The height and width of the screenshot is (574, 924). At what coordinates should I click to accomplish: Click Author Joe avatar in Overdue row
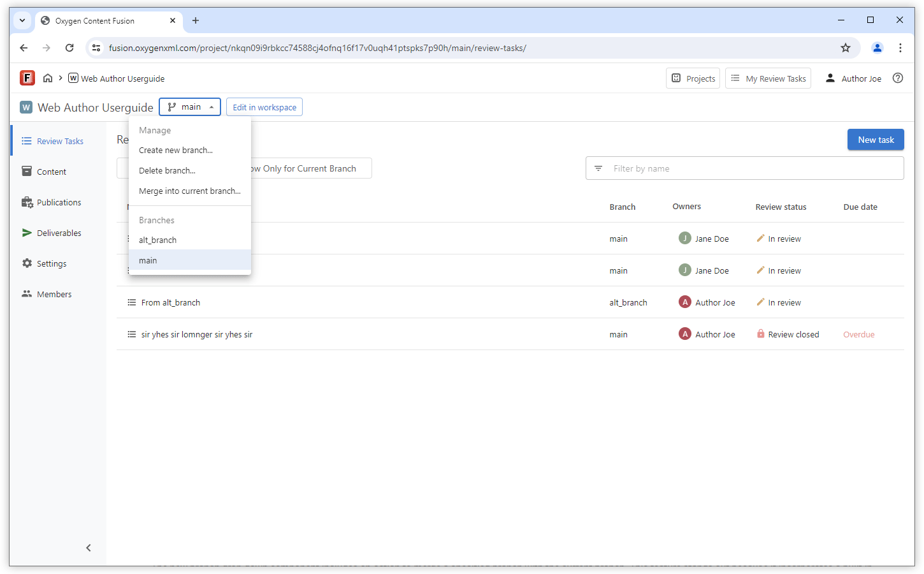coord(685,334)
